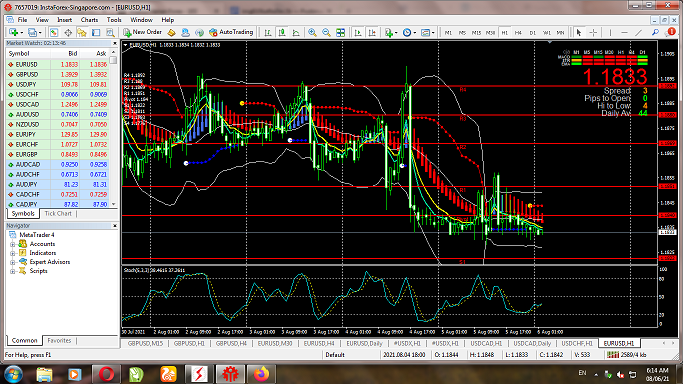
Task: Select the H4 timeframe
Action: (518, 33)
